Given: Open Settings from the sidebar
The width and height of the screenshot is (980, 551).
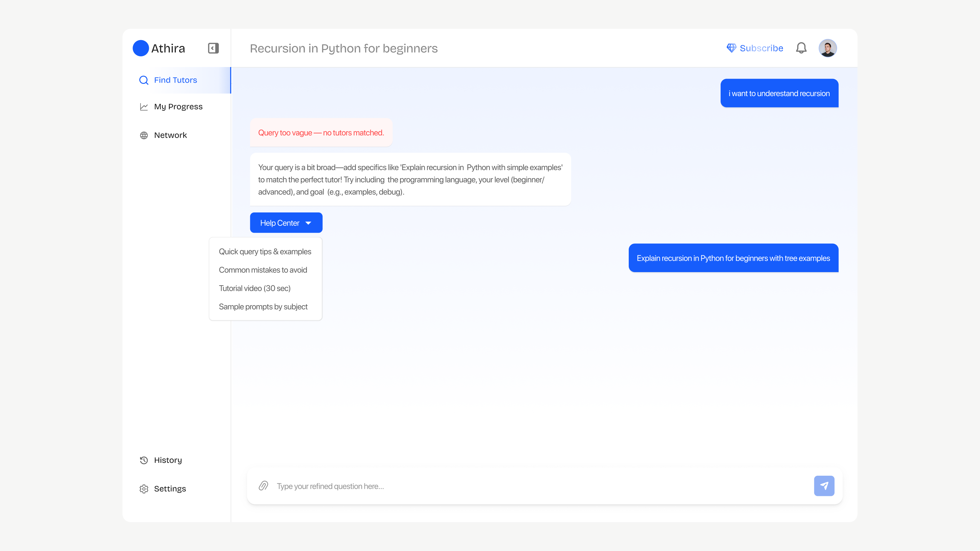Looking at the screenshot, I should (169, 489).
